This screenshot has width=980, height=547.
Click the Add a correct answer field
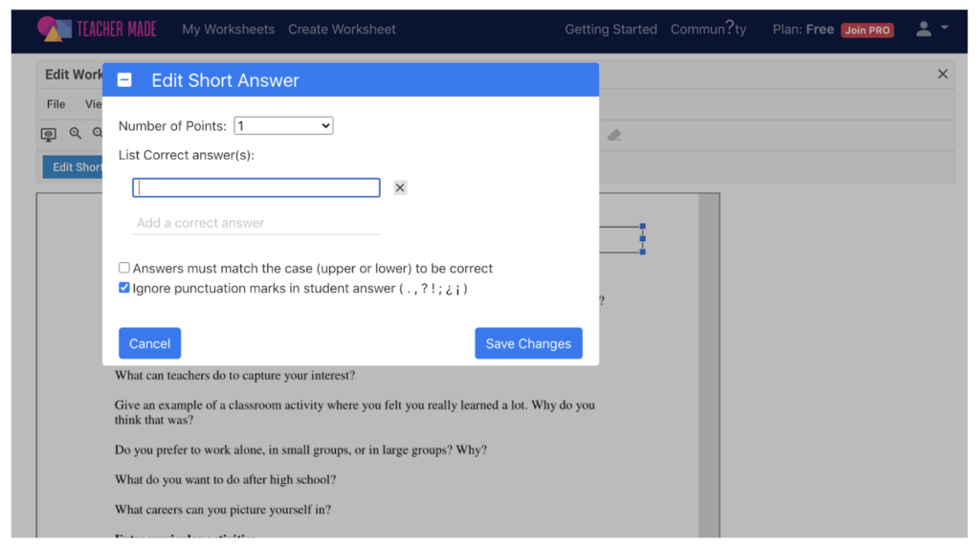click(256, 223)
